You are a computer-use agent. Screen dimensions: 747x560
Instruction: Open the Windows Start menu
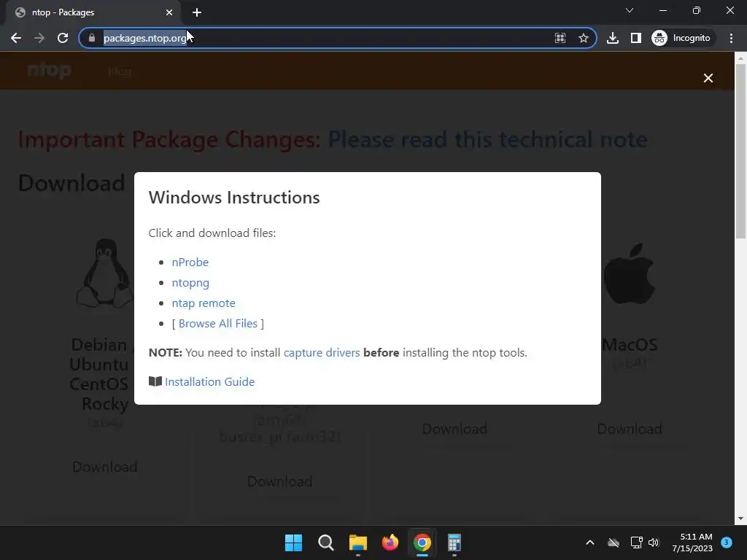(293, 542)
